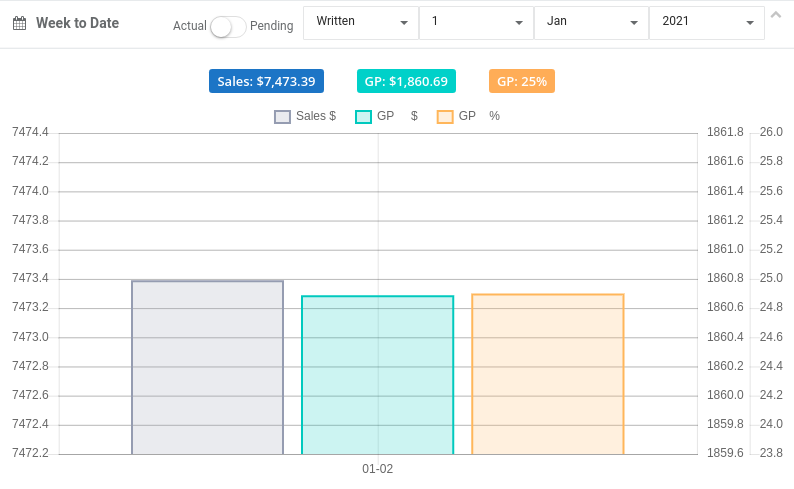
Task: Click the 01-02 date axis label
Action: tap(377, 469)
